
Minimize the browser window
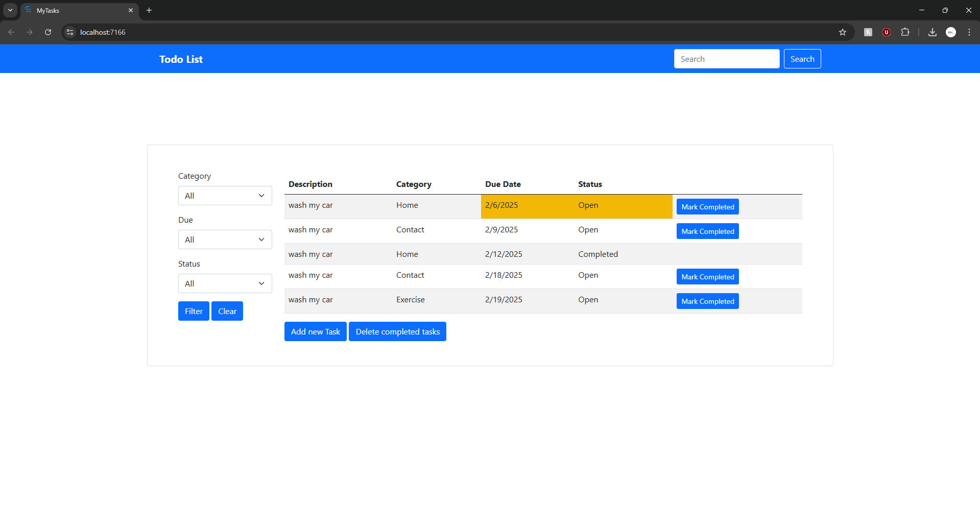(922, 10)
